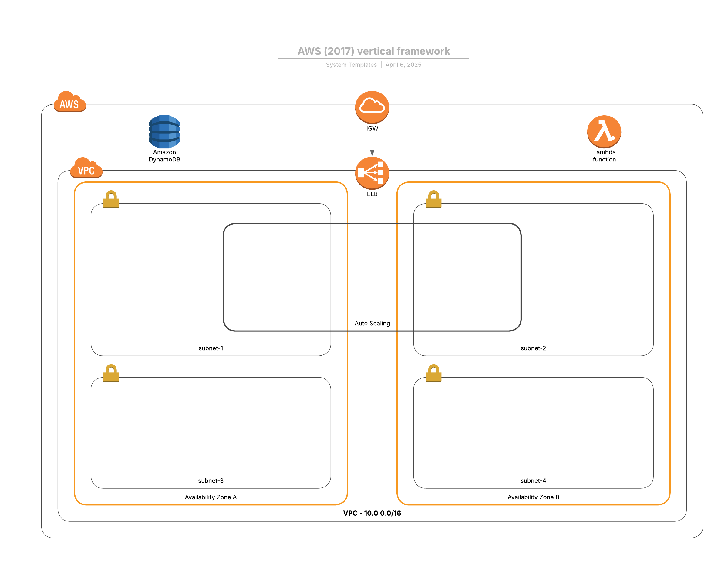The width and height of the screenshot is (728, 563).
Task: Click the System Templates subtitle text
Action: coord(351,65)
